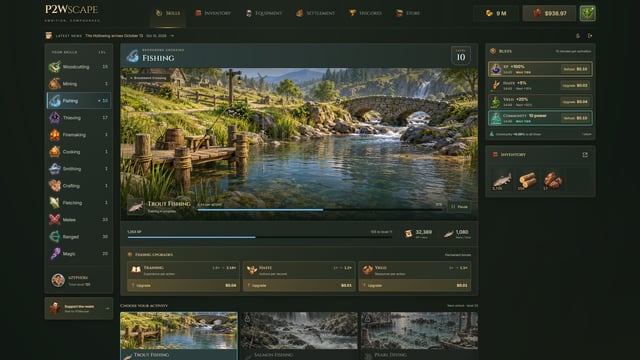The width and height of the screenshot is (640, 360).
Task: Click the Trout Fishing action progress bar
Action: [x=320, y=210]
